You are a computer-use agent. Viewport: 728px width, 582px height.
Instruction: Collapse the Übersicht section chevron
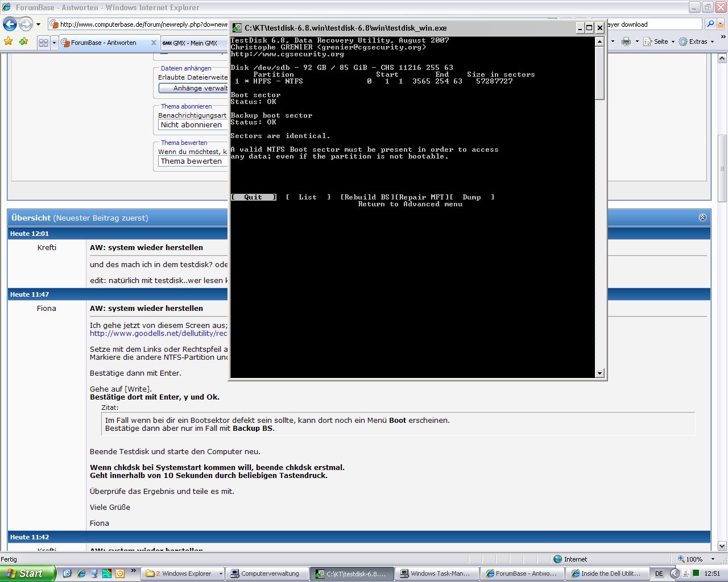click(702, 218)
